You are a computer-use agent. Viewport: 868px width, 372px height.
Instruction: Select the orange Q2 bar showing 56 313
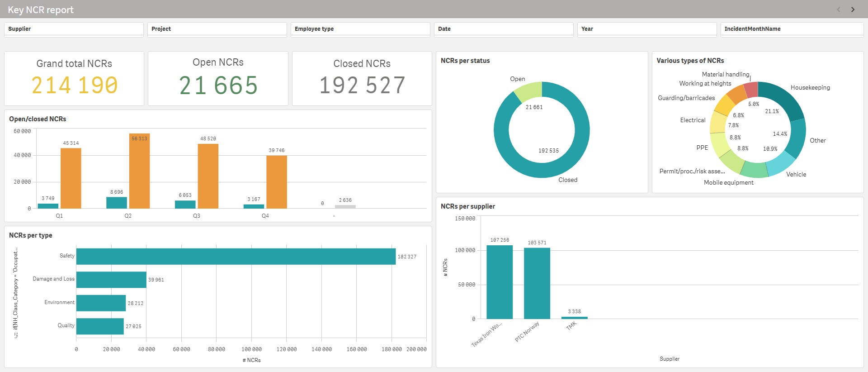pos(139,172)
